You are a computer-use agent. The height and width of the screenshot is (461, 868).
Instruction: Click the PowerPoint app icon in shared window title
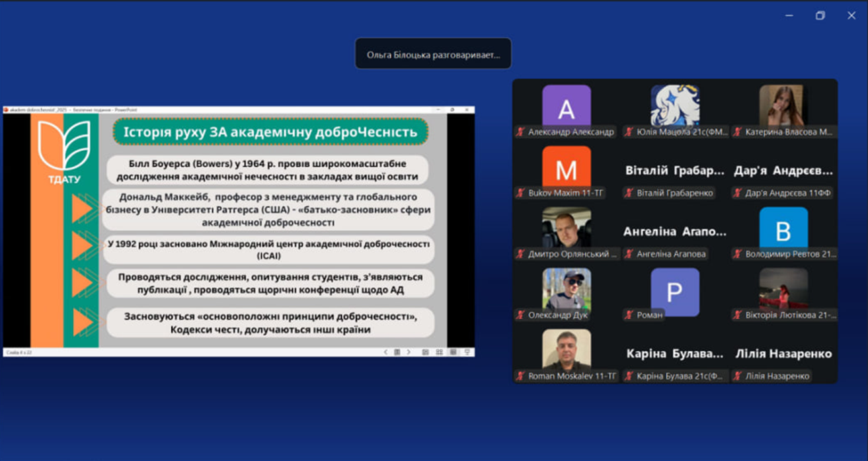pos(6,110)
